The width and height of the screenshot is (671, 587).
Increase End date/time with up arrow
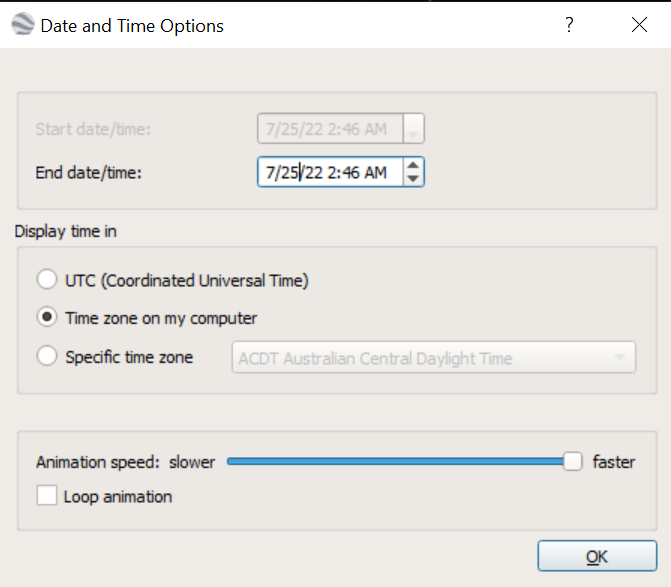(413, 166)
